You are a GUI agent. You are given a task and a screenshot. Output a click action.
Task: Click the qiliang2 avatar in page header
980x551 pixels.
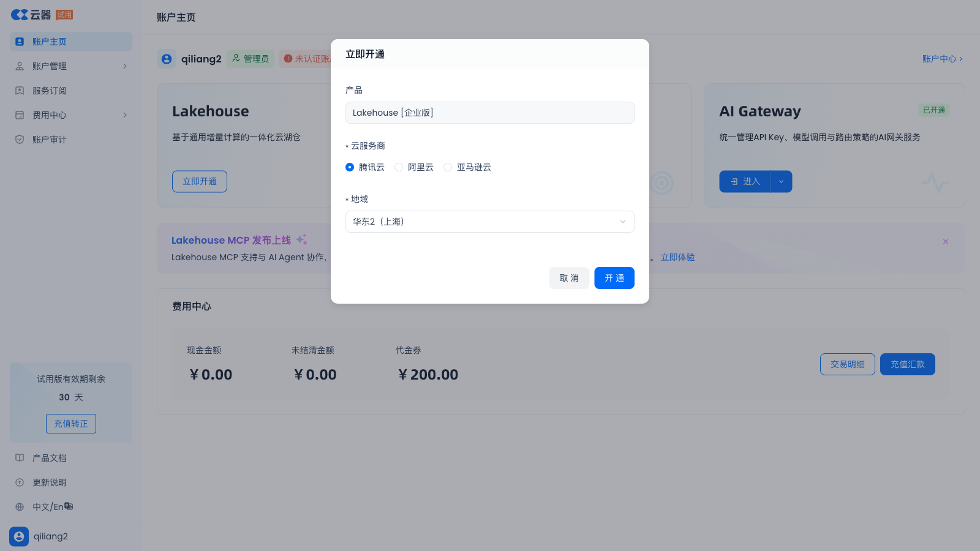point(167,59)
